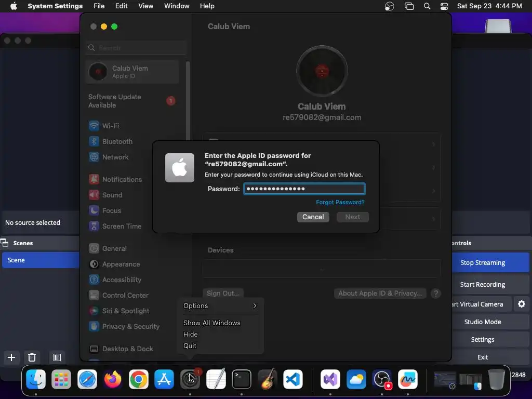This screenshot has width=532, height=399.
Task: Add a new scene in OBS
Action: point(11,357)
